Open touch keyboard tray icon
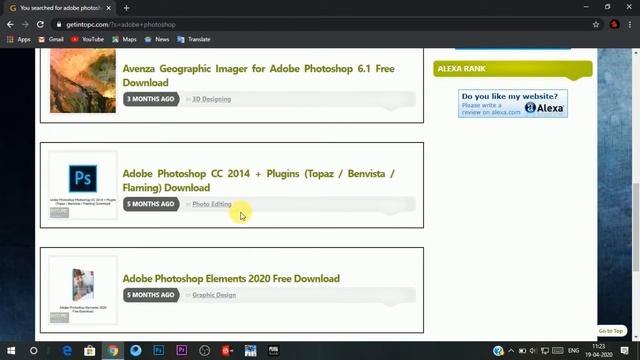 558,351
